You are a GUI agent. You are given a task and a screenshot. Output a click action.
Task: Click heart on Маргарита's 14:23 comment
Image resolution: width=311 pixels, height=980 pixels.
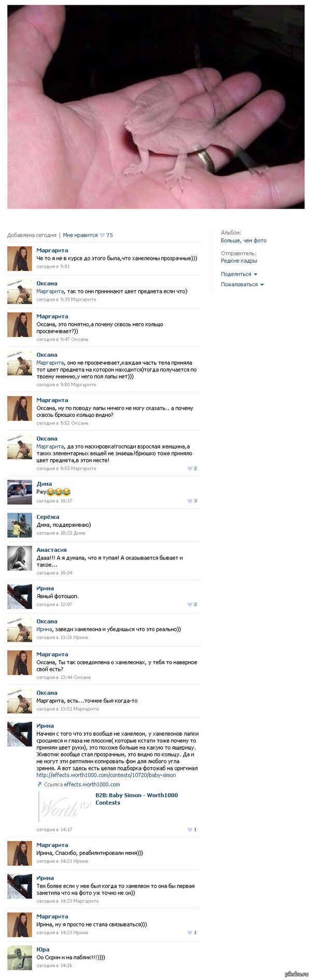pos(190,932)
